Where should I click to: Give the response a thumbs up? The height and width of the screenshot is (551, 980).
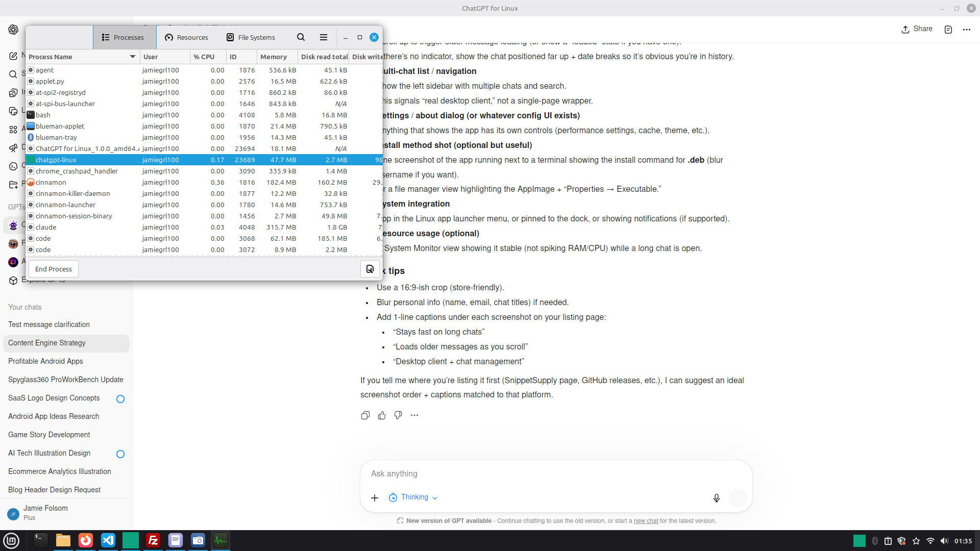(381, 415)
